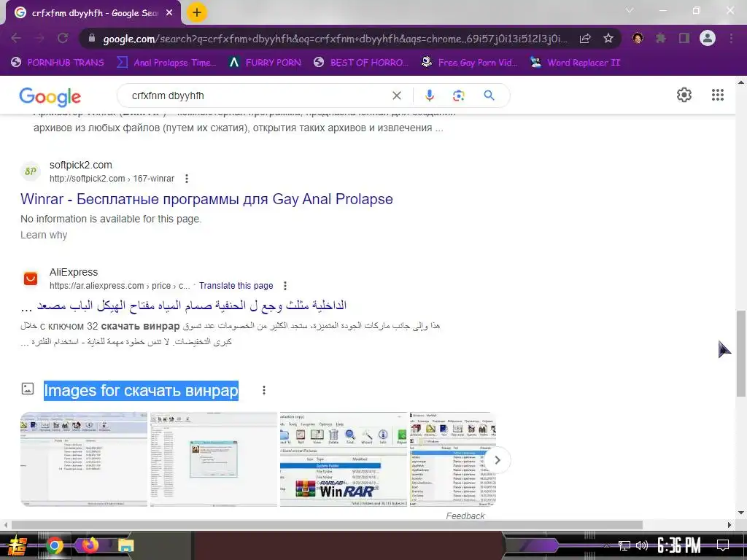Open three-dot menu beside Images heading

(x=264, y=391)
